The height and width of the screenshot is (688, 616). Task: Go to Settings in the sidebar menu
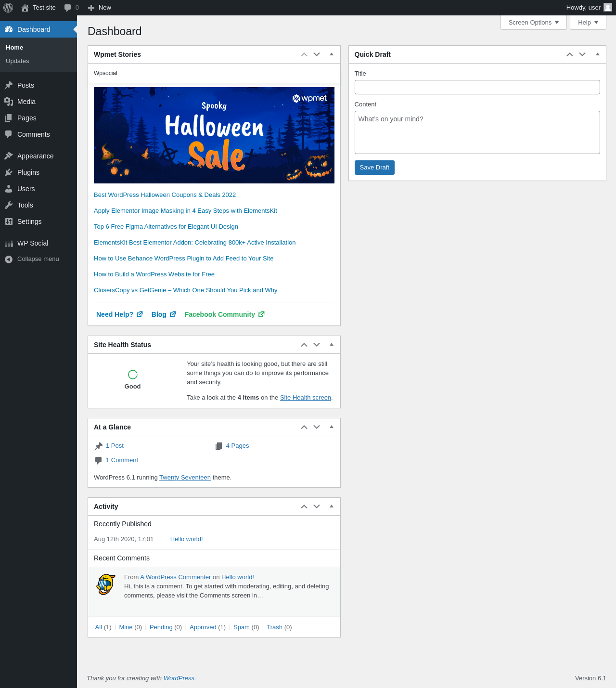29,221
